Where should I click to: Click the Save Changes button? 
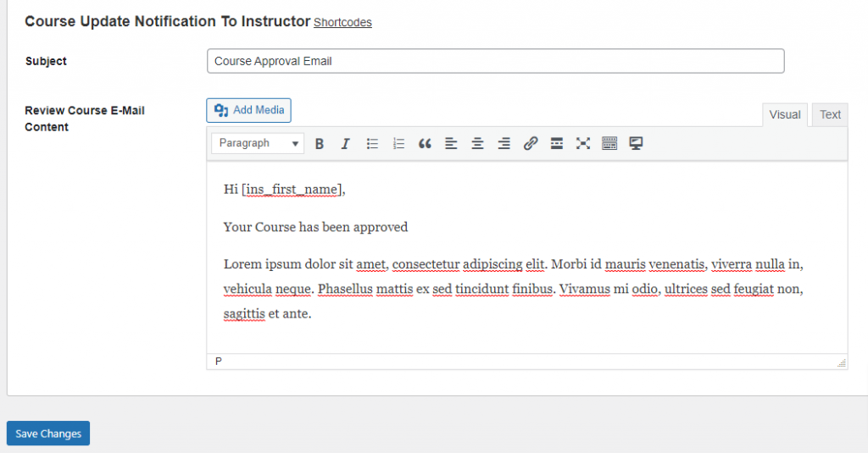[48, 434]
